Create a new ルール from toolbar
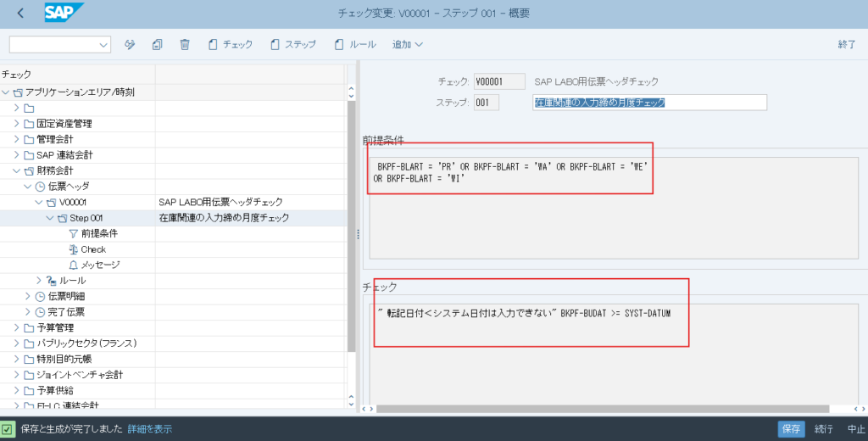The height and width of the screenshot is (441, 868). 355,44
